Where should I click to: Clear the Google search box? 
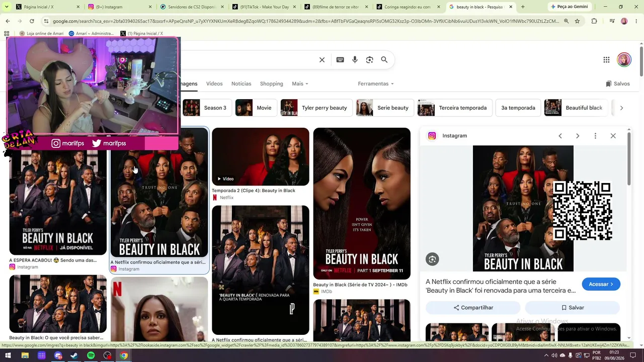coord(322,60)
